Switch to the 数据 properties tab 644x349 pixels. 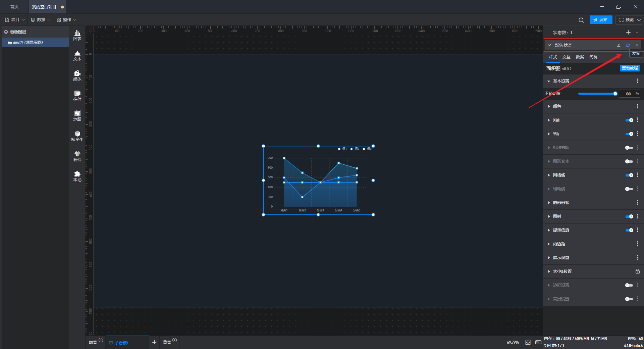(580, 57)
